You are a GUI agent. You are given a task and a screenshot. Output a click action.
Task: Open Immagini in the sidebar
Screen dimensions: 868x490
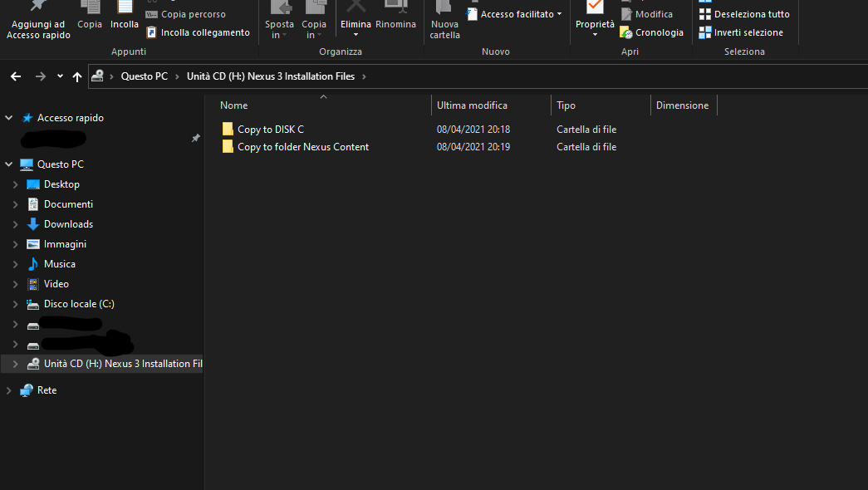tap(66, 244)
